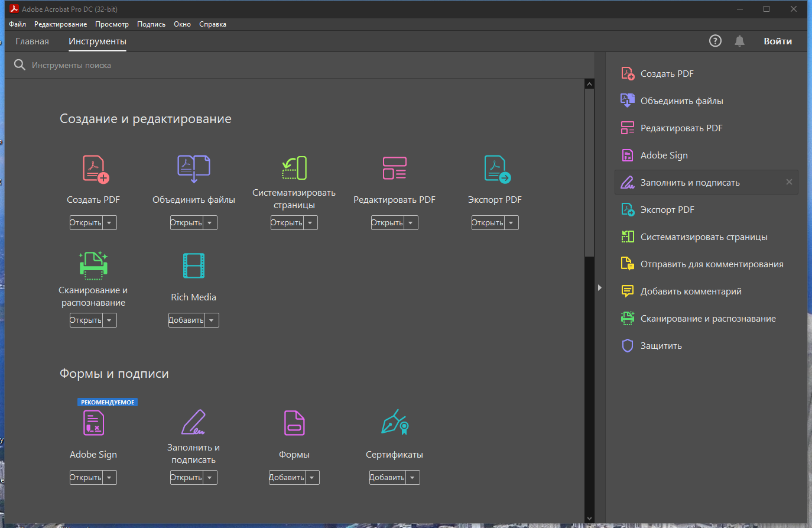Click the Объединить файлы tool icon
This screenshot has width=812, height=528.
click(194, 169)
